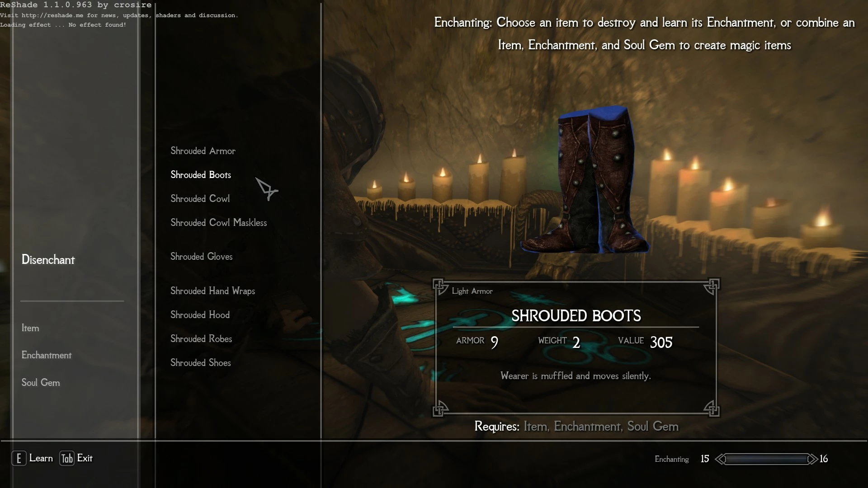Click the Enchanting skill progress bar
The width and height of the screenshot is (868, 488).
767,459
